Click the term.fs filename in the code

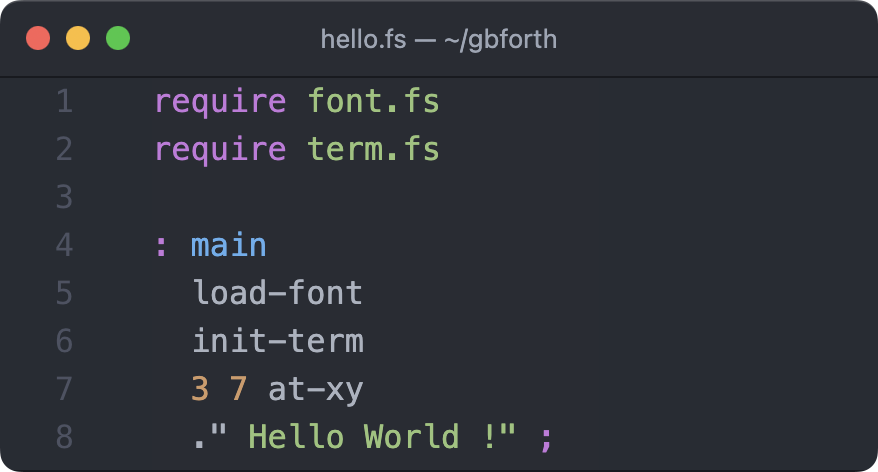coord(373,150)
